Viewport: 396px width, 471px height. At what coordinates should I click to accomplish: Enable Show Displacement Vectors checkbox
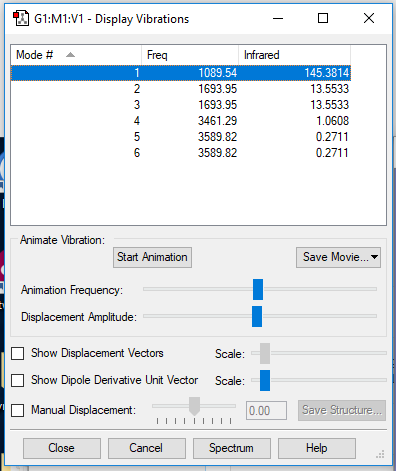(x=17, y=353)
